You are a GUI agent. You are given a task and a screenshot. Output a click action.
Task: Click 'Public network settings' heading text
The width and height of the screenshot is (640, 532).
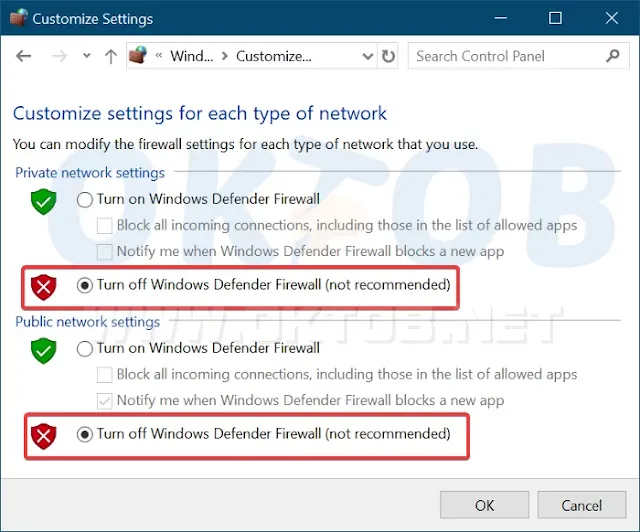click(87, 322)
